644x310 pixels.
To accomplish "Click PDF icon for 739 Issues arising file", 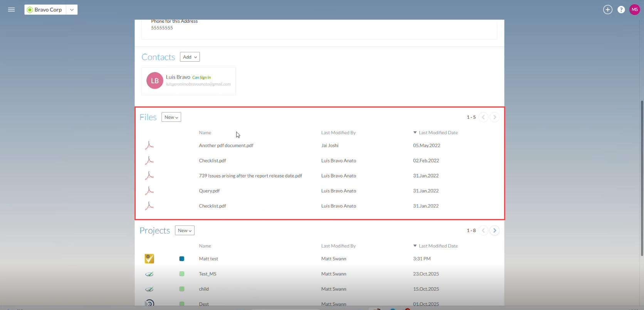I will [x=149, y=176].
